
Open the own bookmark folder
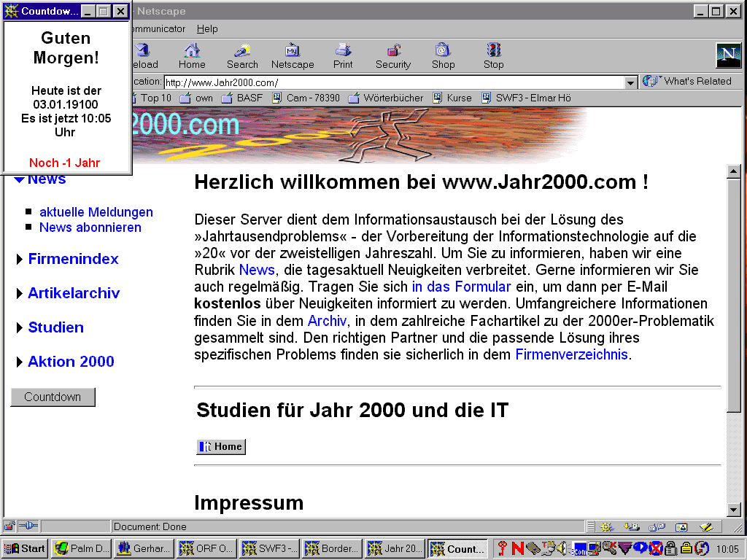pos(196,98)
